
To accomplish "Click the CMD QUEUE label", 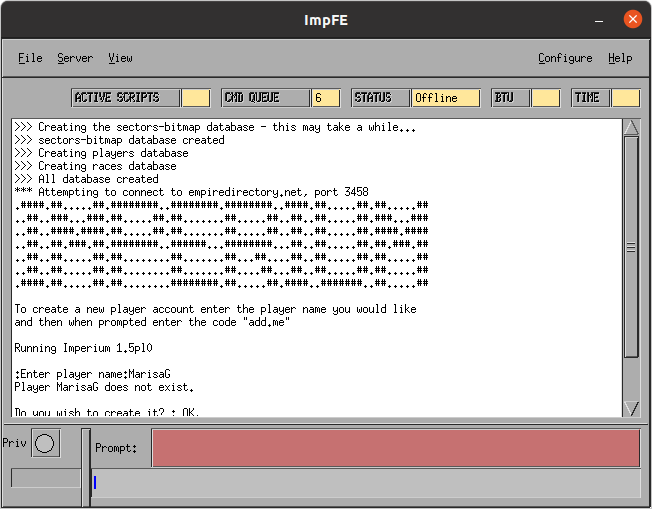I will tap(266, 98).
